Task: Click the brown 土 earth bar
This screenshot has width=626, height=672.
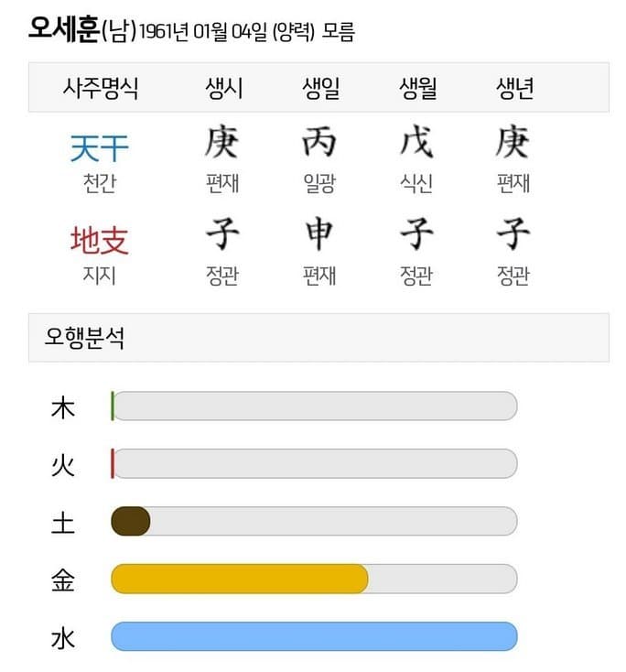Action: coord(130,521)
